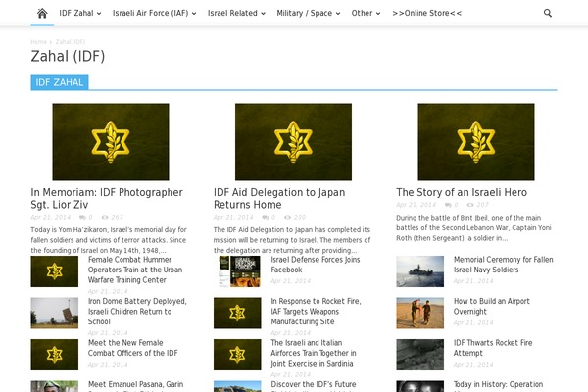This screenshot has width=588, height=392.
Task: Click Apr 21, 2014 date under Israeli Hero
Action: pyautogui.click(x=416, y=205)
